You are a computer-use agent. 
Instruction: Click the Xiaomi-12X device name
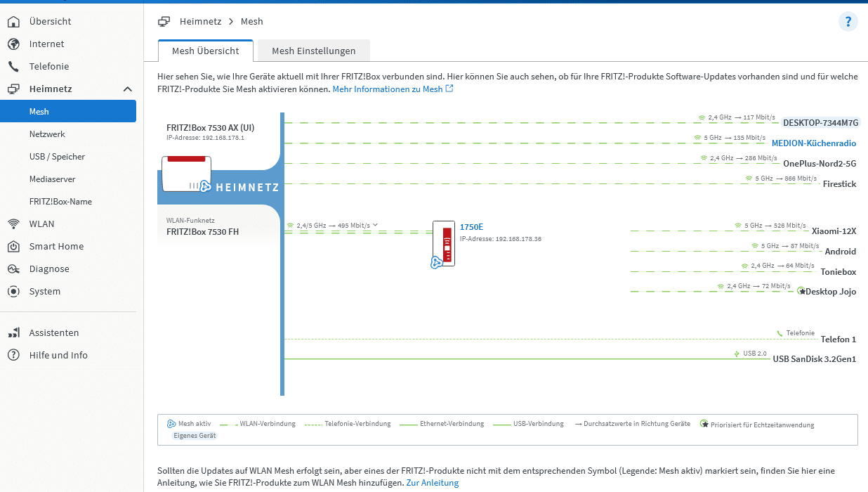tap(834, 231)
